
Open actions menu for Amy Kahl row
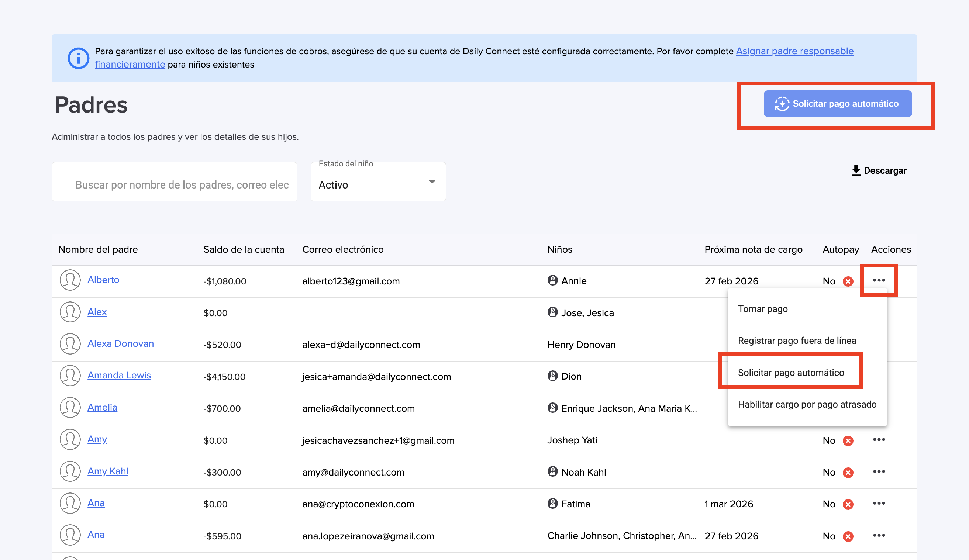point(879,471)
